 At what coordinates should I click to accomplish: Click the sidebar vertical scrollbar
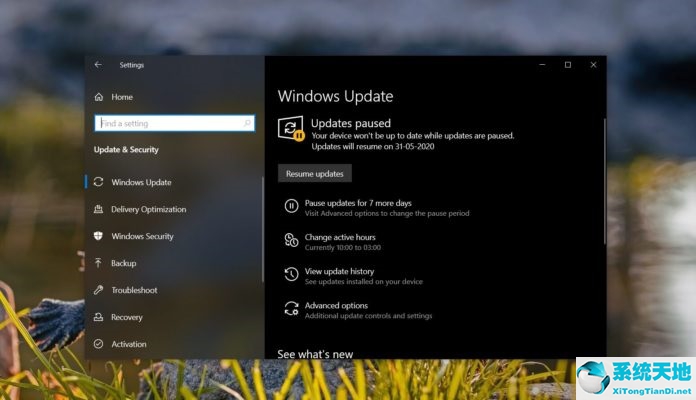263,230
